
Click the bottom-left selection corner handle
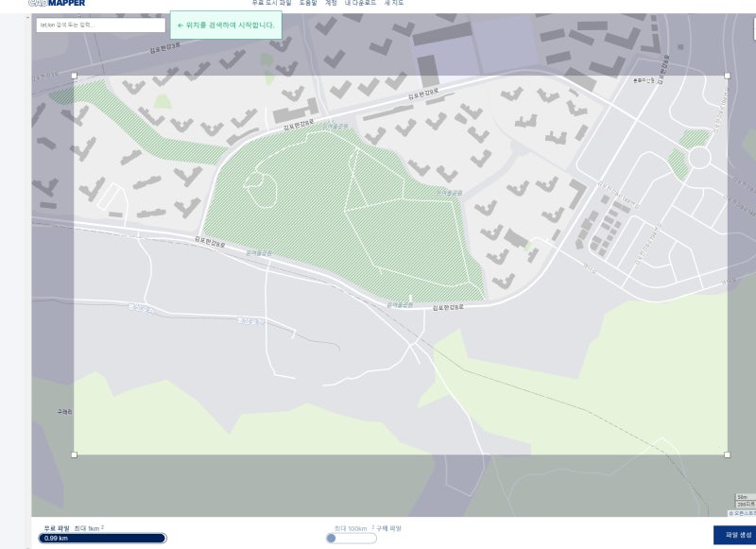(x=75, y=455)
